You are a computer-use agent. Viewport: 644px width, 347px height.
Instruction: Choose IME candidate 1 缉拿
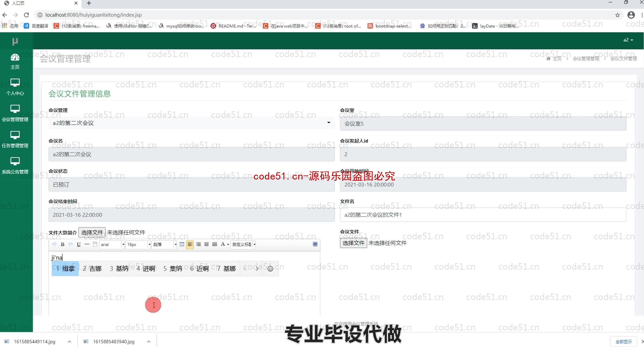click(x=65, y=269)
